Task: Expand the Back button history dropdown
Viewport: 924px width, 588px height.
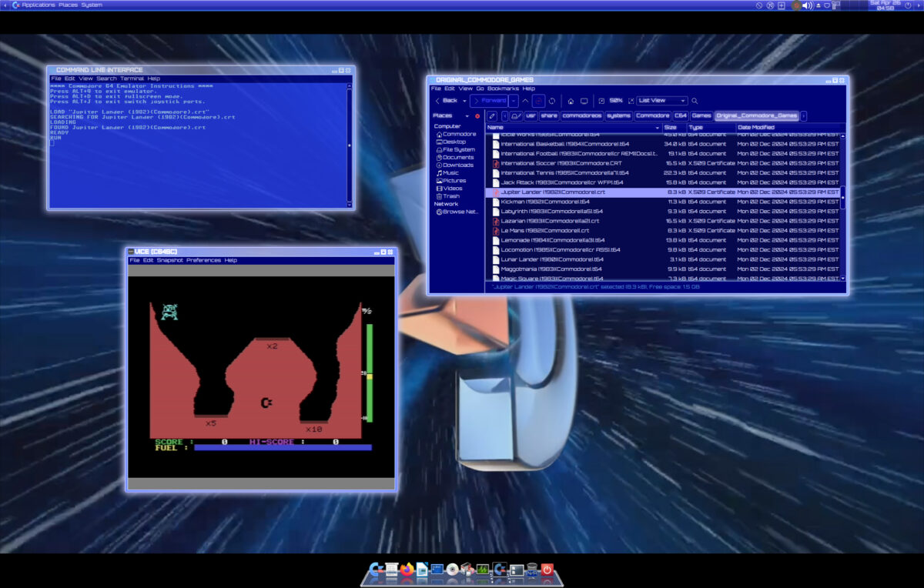Action: click(464, 102)
